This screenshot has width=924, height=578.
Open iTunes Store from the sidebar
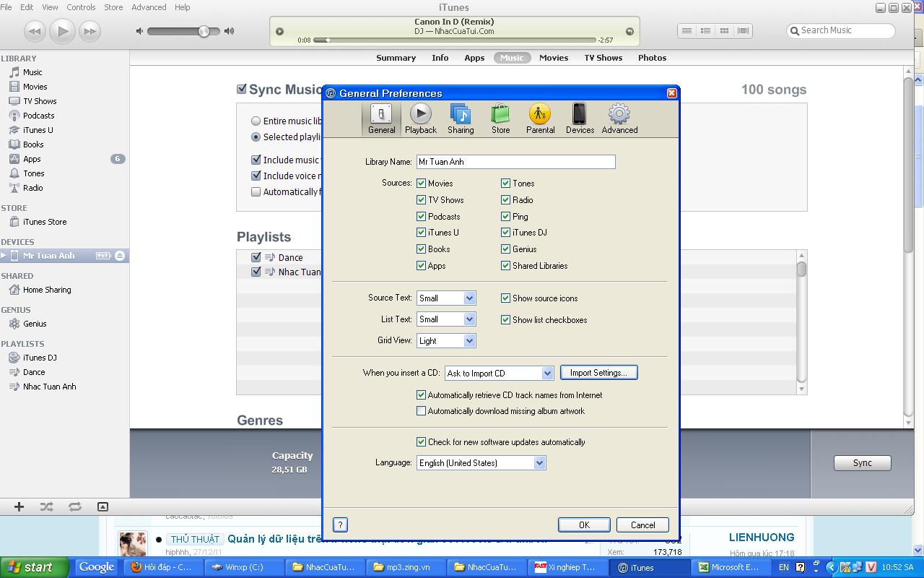44,222
